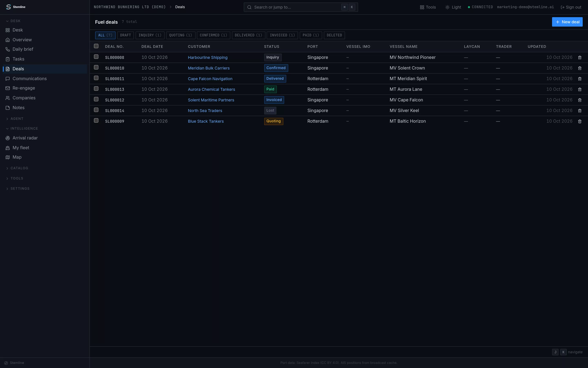588x368 pixels.
Task: Expand the TOOLS sidebar section
Action: point(14,178)
